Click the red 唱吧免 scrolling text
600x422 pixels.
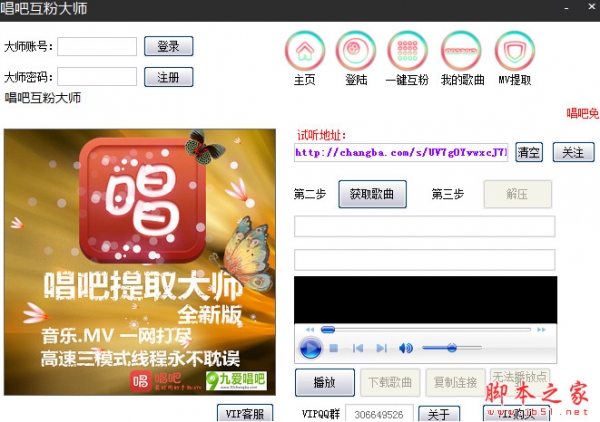tap(583, 113)
